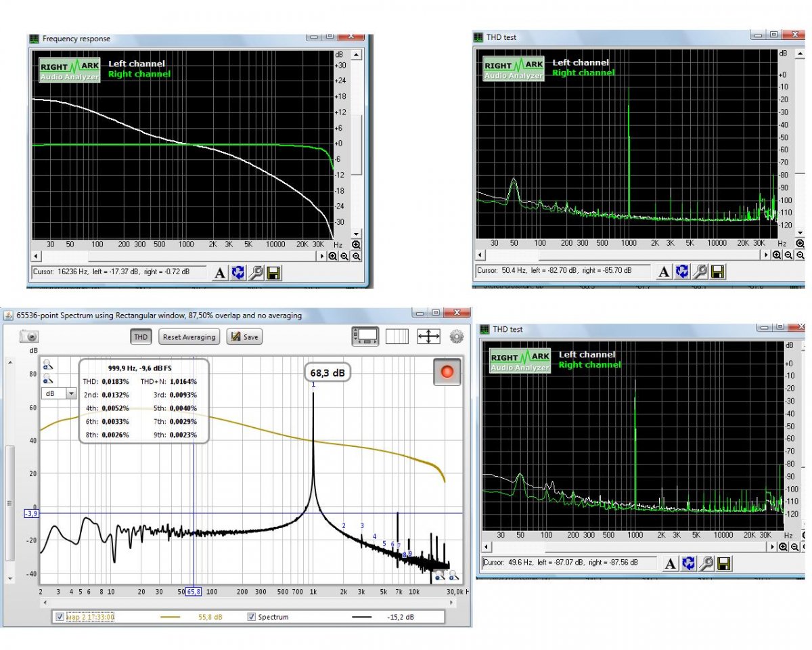Open the gear settings in Spectrum window
Screen dimensions: 812x650
click(x=457, y=336)
